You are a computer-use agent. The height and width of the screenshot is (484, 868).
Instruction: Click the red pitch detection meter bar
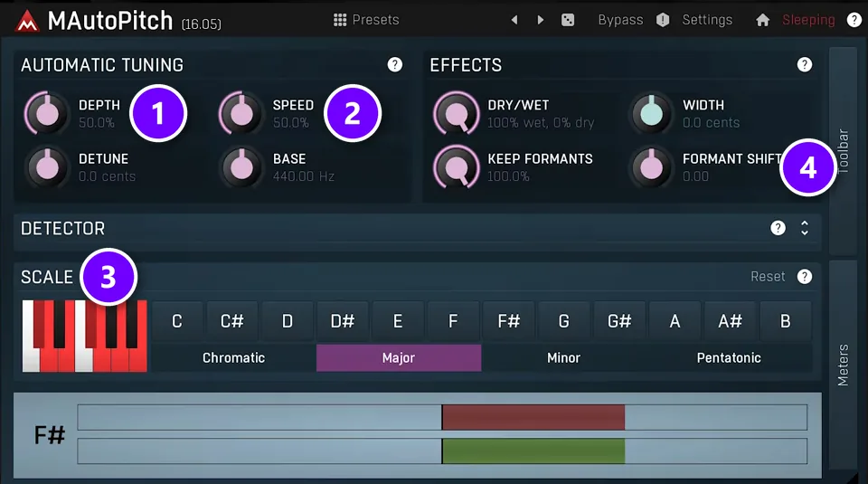tap(533, 417)
